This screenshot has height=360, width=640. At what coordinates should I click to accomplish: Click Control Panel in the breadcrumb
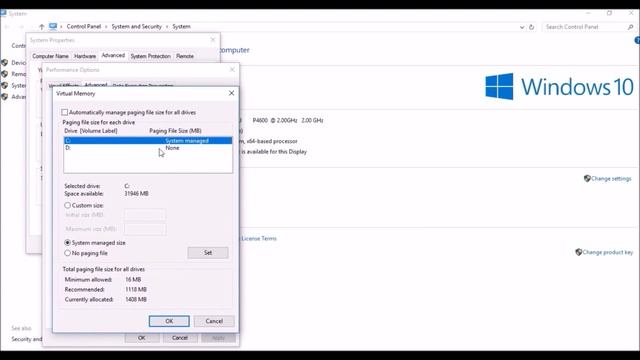(84, 26)
